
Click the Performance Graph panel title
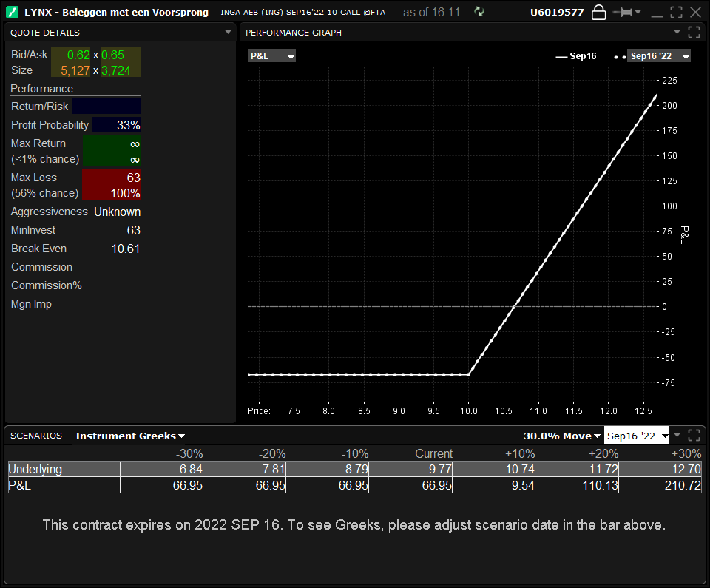tap(294, 33)
